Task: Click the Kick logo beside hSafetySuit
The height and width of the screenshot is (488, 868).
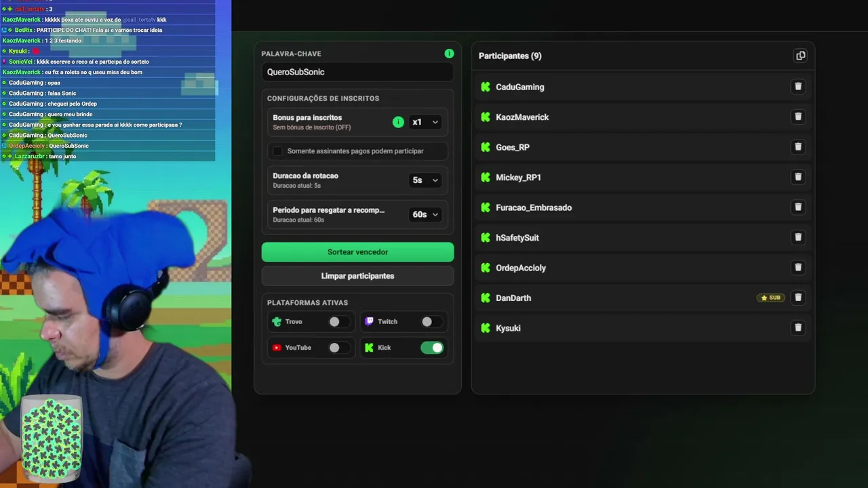Action: coord(486,238)
